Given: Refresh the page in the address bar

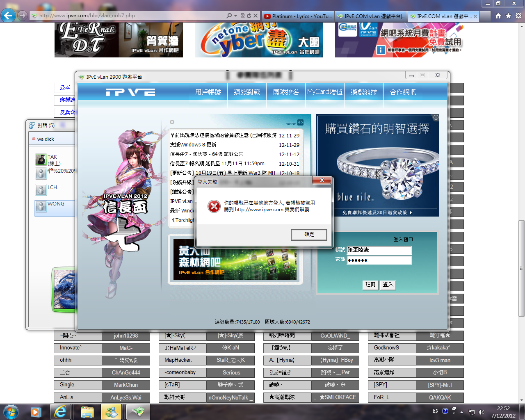Looking at the screenshot, I should pos(249,16).
